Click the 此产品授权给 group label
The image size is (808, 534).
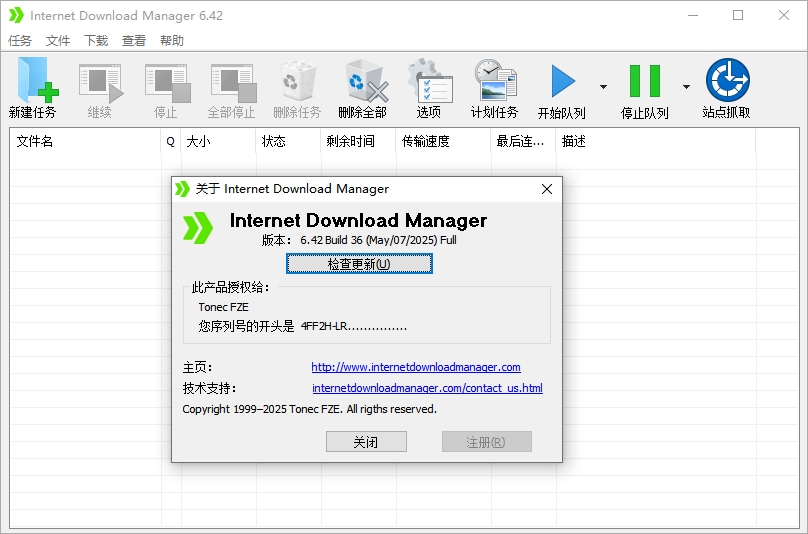coord(230,288)
